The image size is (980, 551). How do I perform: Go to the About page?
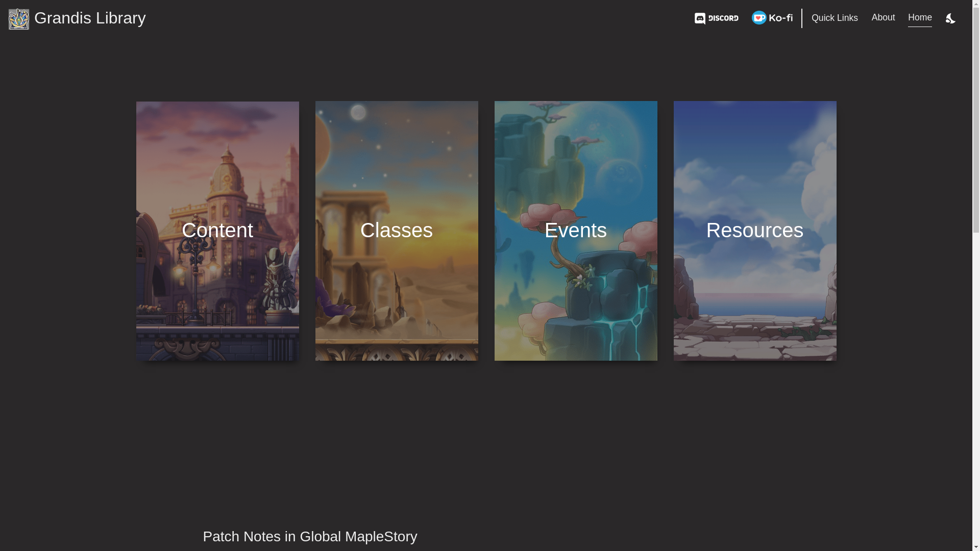[883, 17]
